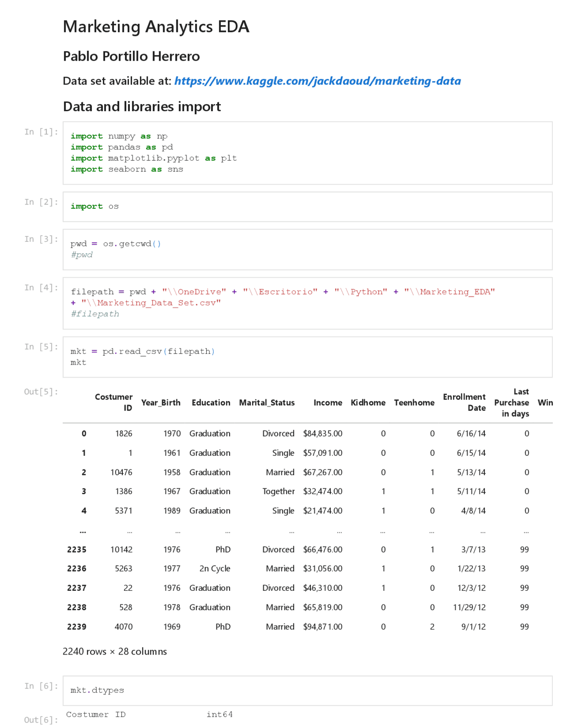Image resolution: width=563 pixels, height=728 pixels.
Task: Select the Income column header
Action: click(x=328, y=403)
